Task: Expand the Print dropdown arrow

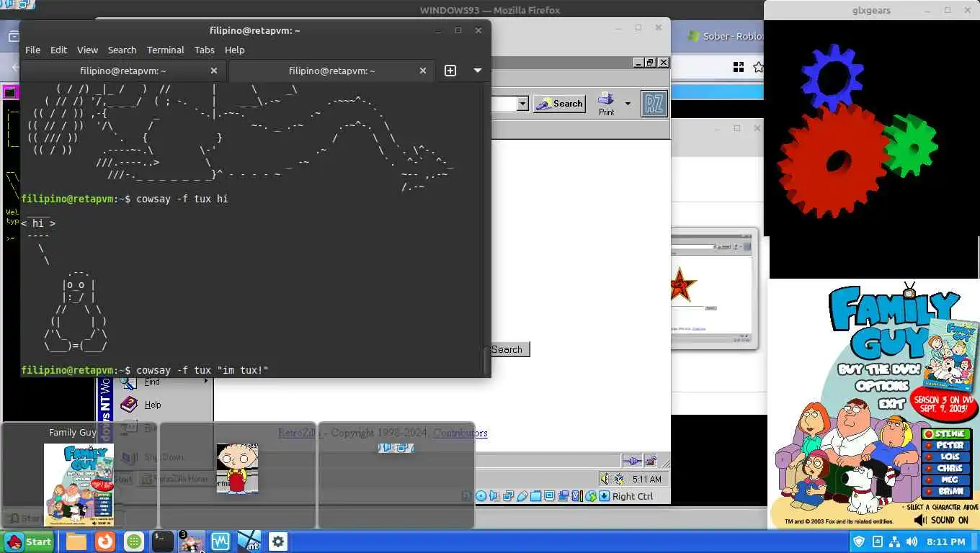Action: [628, 104]
